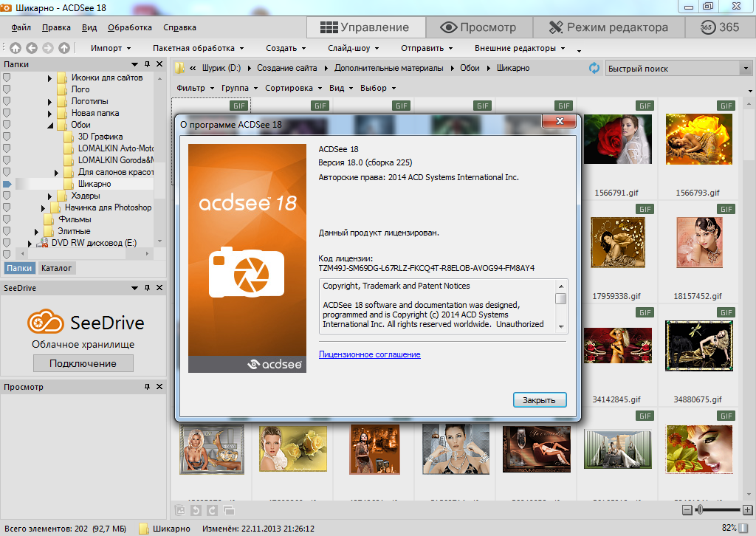The height and width of the screenshot is (536, 756).
Task: Open the Справка menu
Action: pos(179,27)
